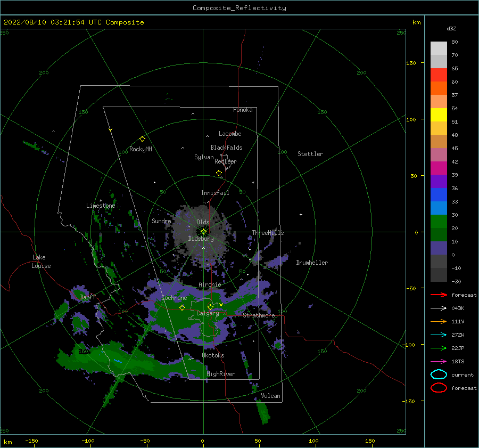This screenshot has width=479, height=448.
Task: Click the Blackfalds city label
Action: (226, 148)
